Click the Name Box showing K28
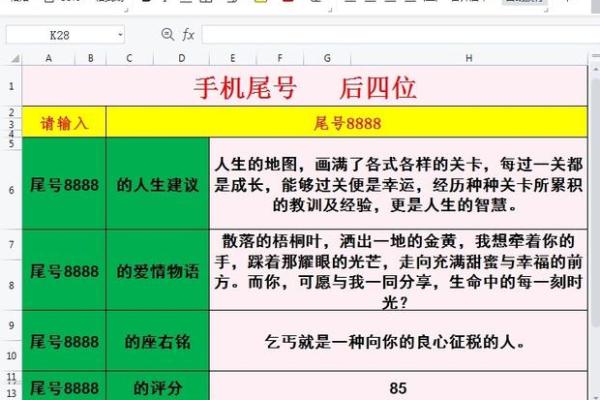Viewport: 600px width, 400px height. (61, 35)
